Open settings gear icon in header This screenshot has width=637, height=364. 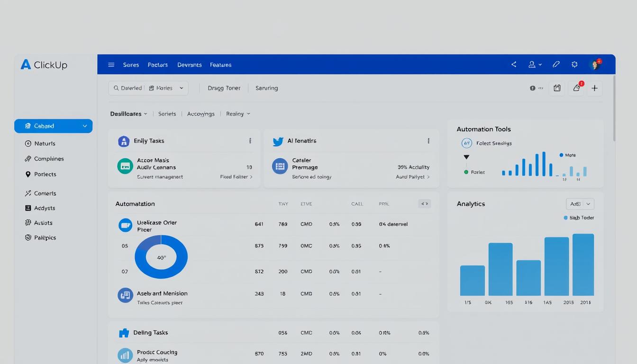[575, 64]
